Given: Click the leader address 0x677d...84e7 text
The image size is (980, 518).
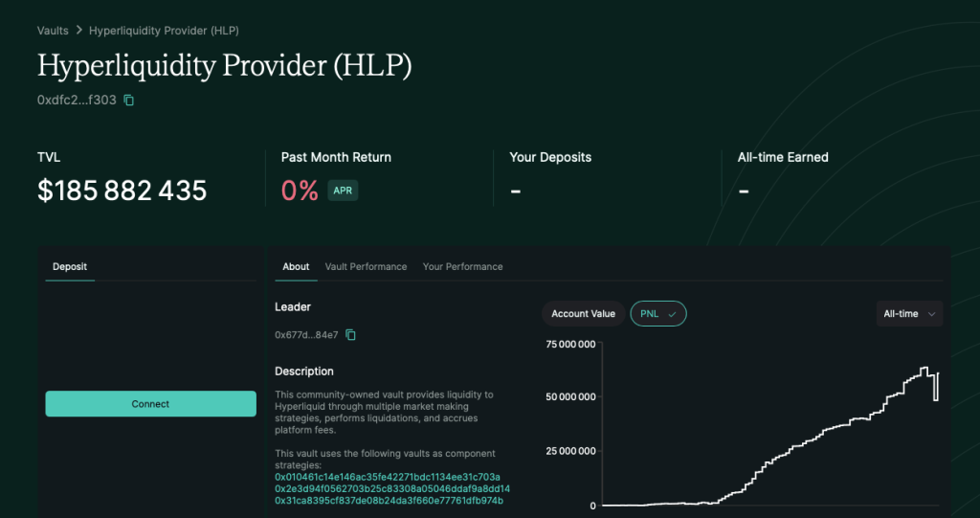Looking at the screenshot, I should [306, 335].
